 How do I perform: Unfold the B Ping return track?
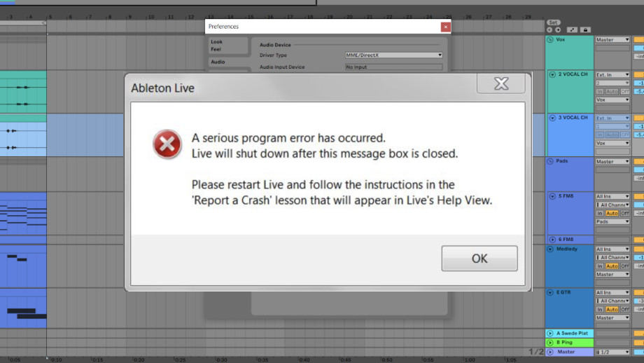pyautogui.click(x=550, y=343)
